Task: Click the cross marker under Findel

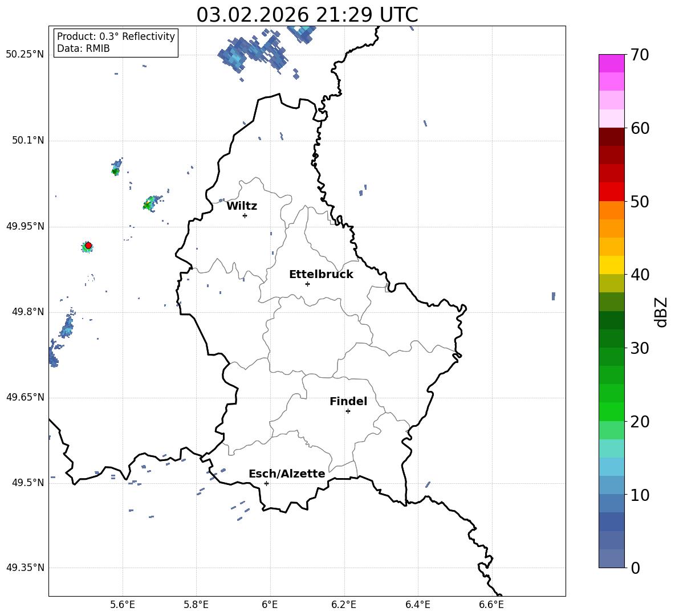Action: (x=348, y=411)
